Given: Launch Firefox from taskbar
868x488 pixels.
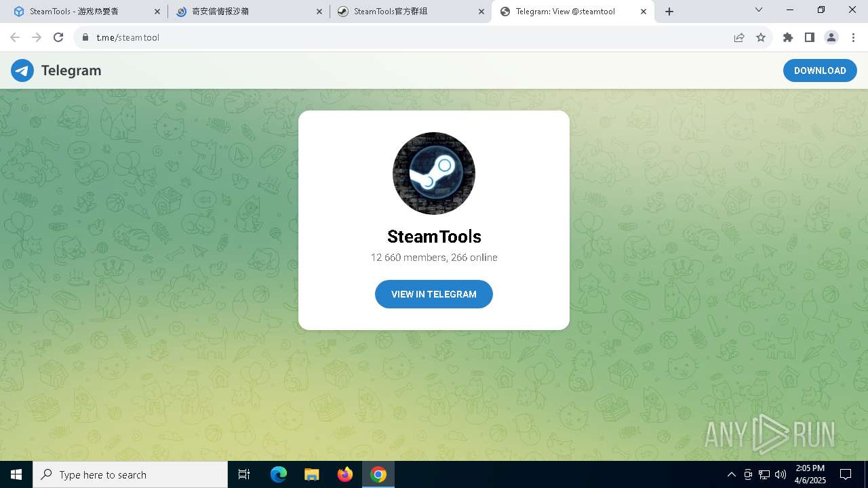Looking at the screenshot, I should tap(345, 474).
